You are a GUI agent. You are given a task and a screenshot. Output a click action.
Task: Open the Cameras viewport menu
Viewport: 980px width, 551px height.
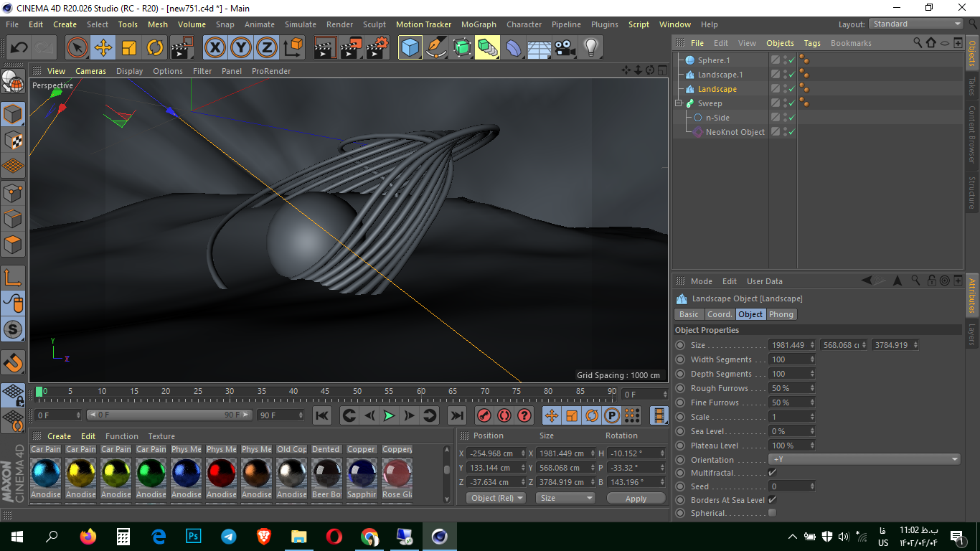click(x=91, y=71)
